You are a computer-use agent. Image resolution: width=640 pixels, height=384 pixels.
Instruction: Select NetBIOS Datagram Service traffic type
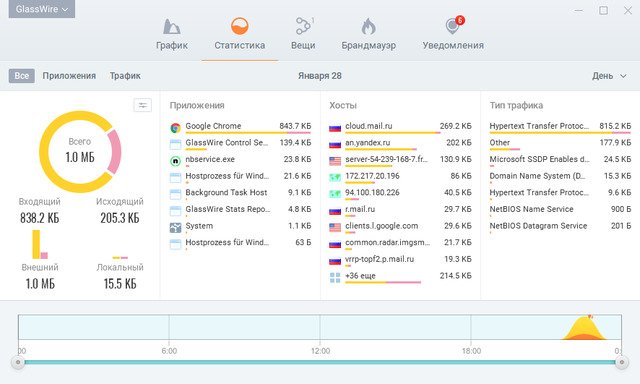tap(560, 227)
